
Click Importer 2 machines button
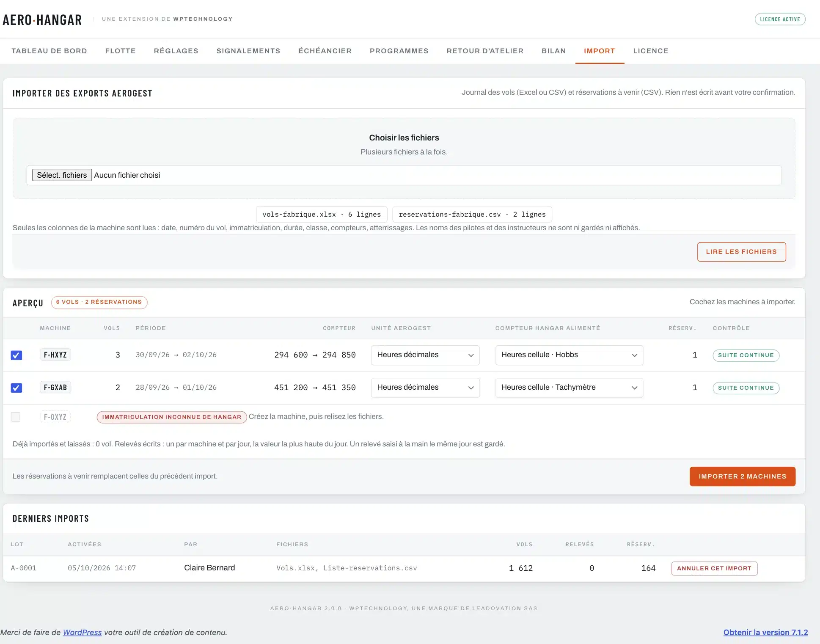[742, 476]
